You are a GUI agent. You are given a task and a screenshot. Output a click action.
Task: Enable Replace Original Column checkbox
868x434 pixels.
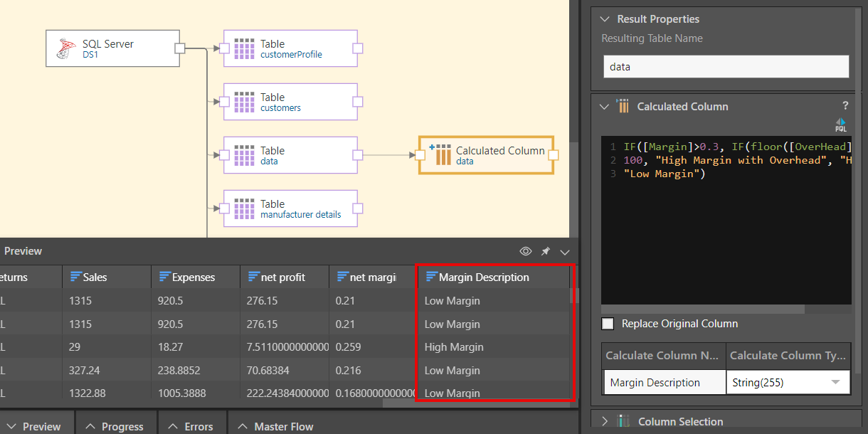coord(608,324)
